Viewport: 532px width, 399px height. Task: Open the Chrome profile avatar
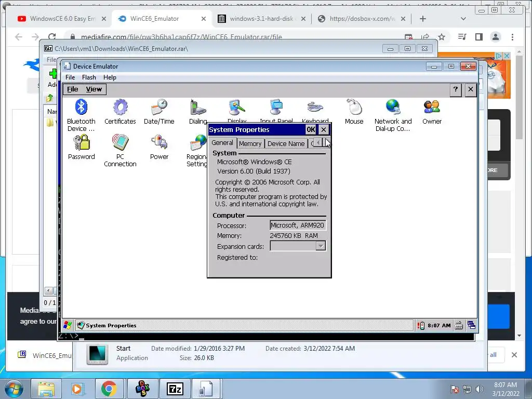[x=496, y=37]
